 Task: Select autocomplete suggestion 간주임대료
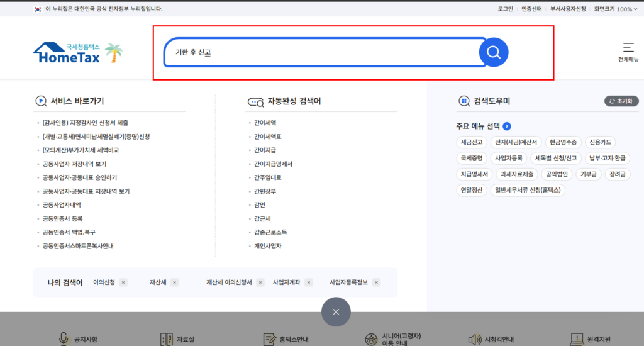268,177
